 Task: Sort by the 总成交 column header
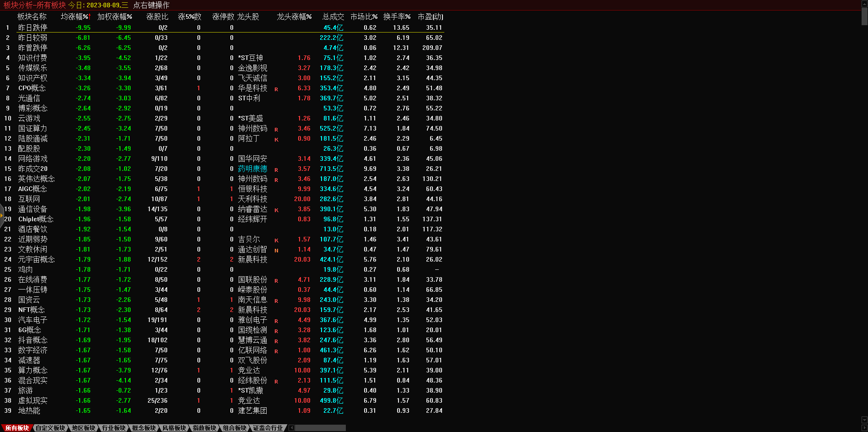(x=333, y=16)
